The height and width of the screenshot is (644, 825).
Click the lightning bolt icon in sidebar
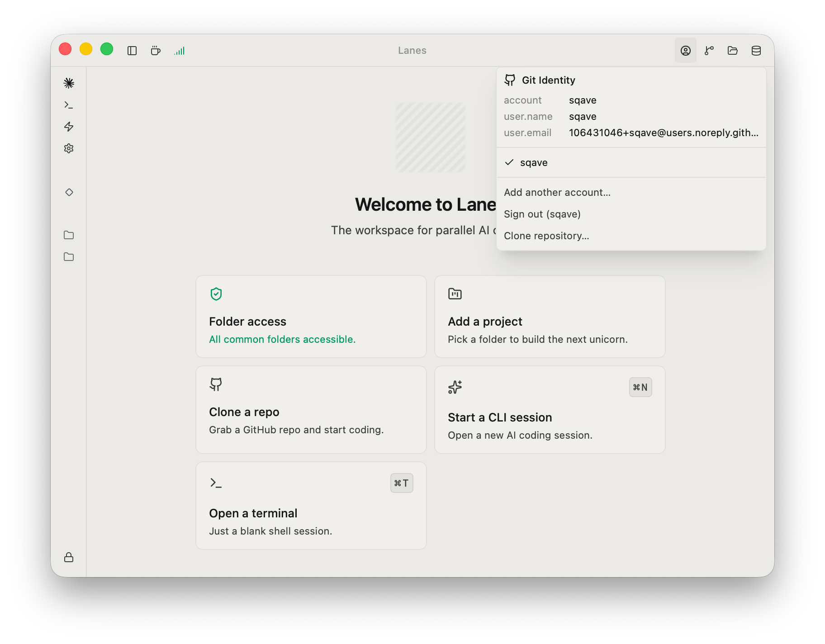(69, 127)
